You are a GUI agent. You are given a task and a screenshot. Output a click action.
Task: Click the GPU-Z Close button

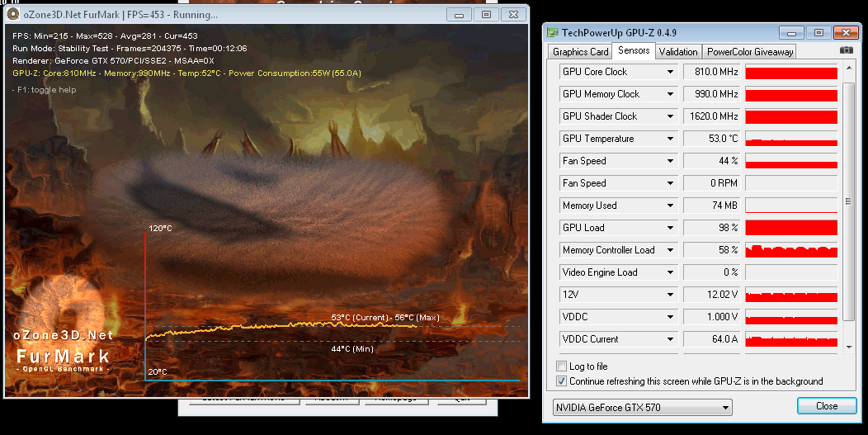tap(827, 406)
